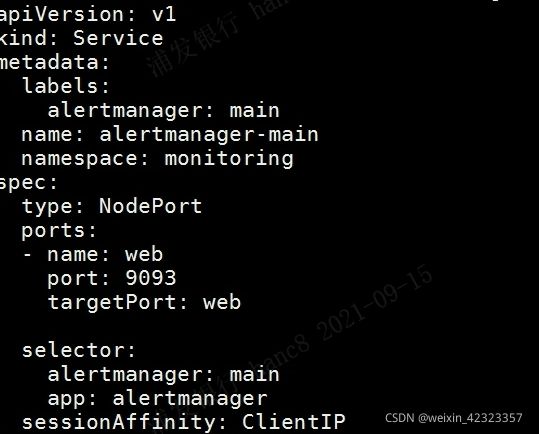This screenshot has width=539, height=434.
Task: Click the selector: key
Action: tap(79, 350)
